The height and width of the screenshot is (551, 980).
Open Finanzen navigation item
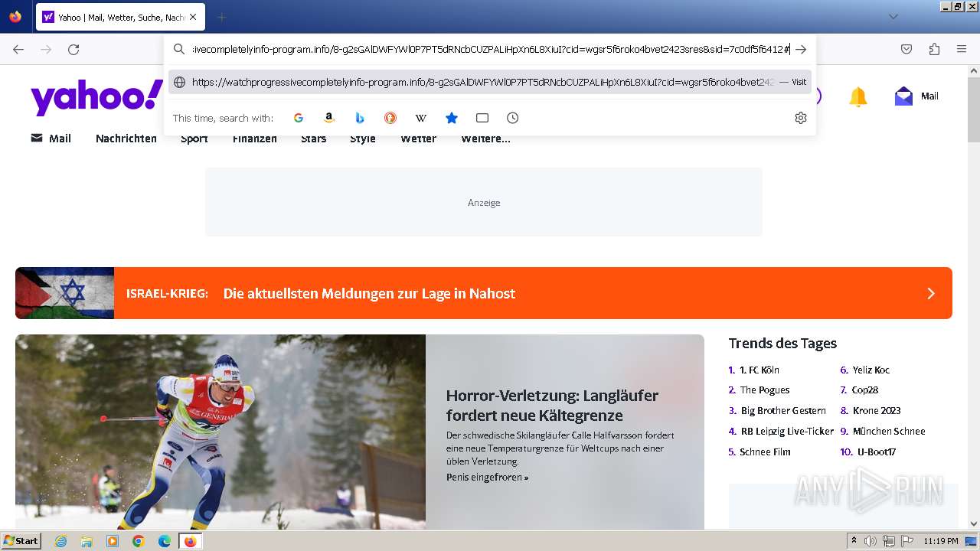[255, 139]
